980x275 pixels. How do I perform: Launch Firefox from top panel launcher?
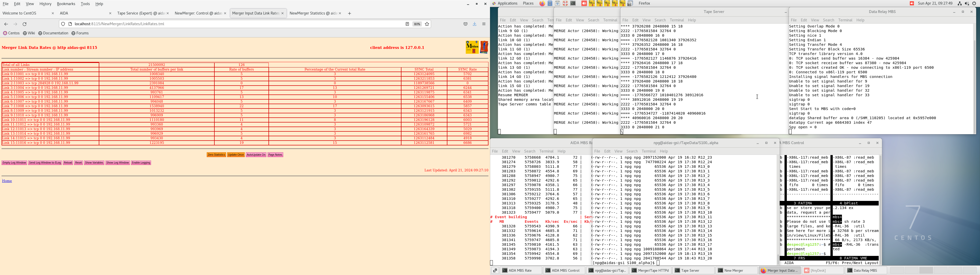pos(542,3)
